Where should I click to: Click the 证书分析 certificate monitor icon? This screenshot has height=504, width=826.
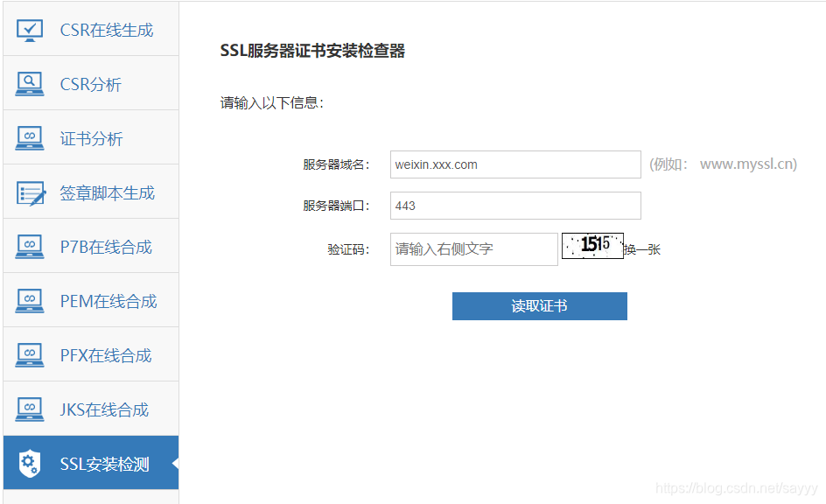tap(29, 137)
